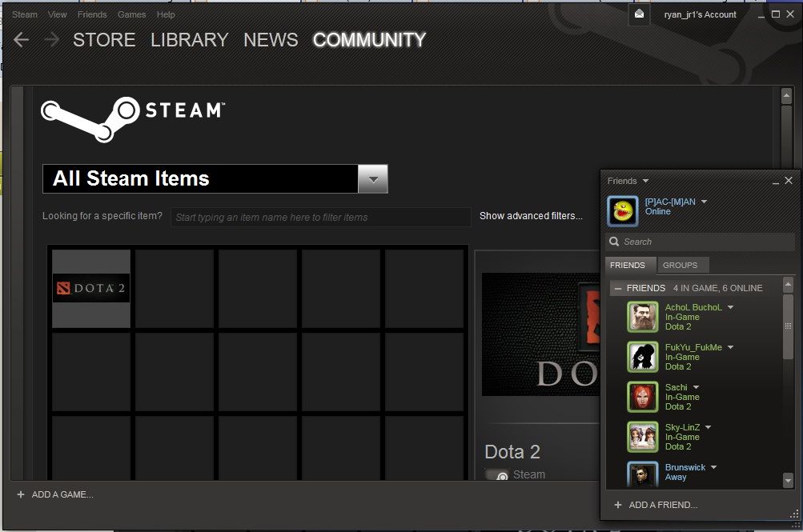This screenshot has width=803, height=532.
Task: Go to the COMMUNITY section
Action: 369,40
